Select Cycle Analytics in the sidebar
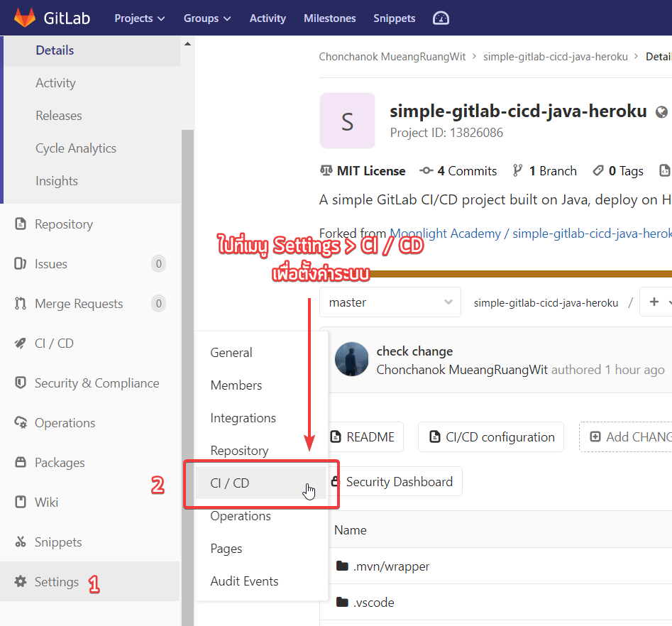 click(76, 148)
